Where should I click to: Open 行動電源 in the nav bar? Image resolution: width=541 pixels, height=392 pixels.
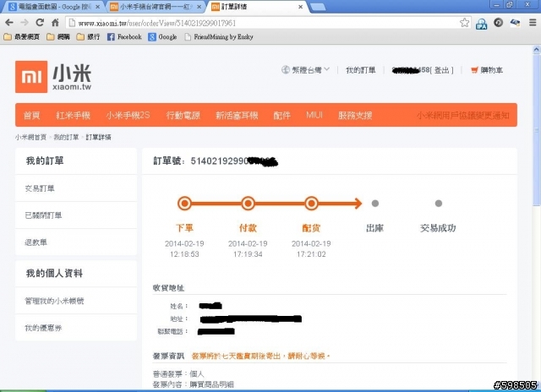(183, 115)
